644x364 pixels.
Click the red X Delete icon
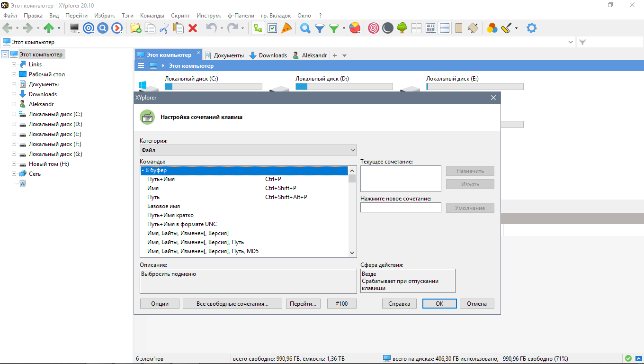193,28
